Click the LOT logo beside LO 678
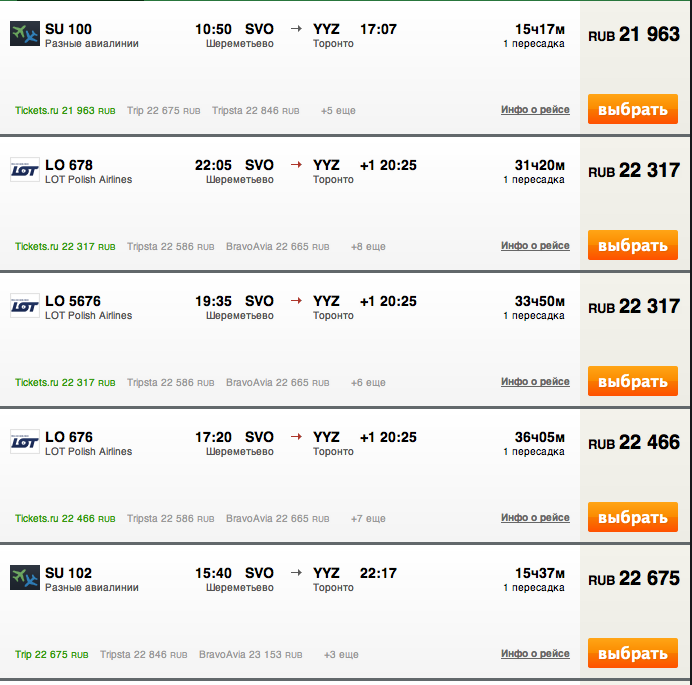The width and height of the screenshot is (692, 685). tap(25, 169)
